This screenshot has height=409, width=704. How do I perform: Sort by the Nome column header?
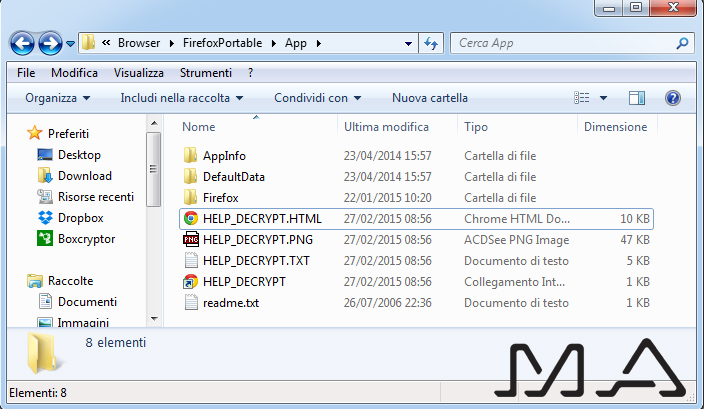click(198, 127)
